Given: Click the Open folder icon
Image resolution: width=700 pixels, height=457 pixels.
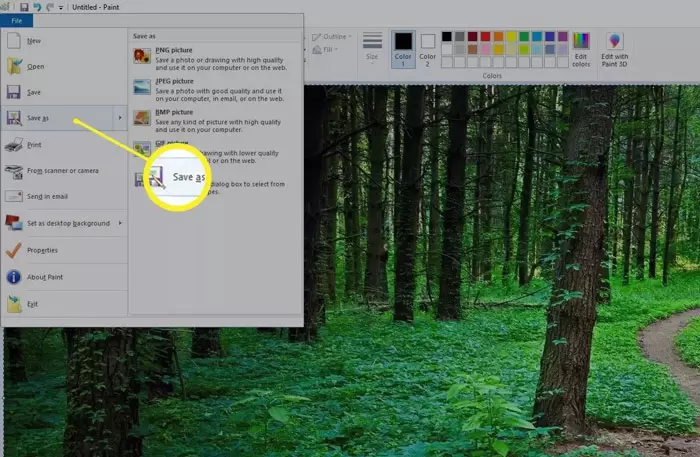Looking at the screenshot, I should click(14, 66).
